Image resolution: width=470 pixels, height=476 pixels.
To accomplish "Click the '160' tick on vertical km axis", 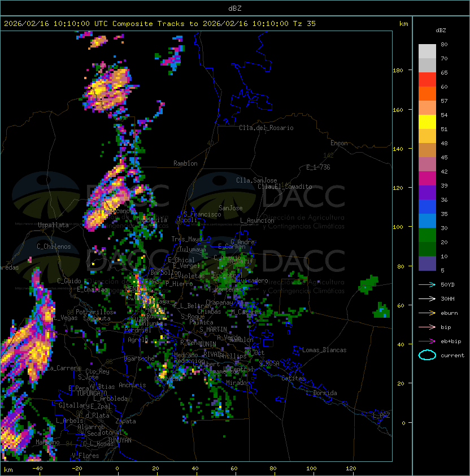I will (398, 110).
